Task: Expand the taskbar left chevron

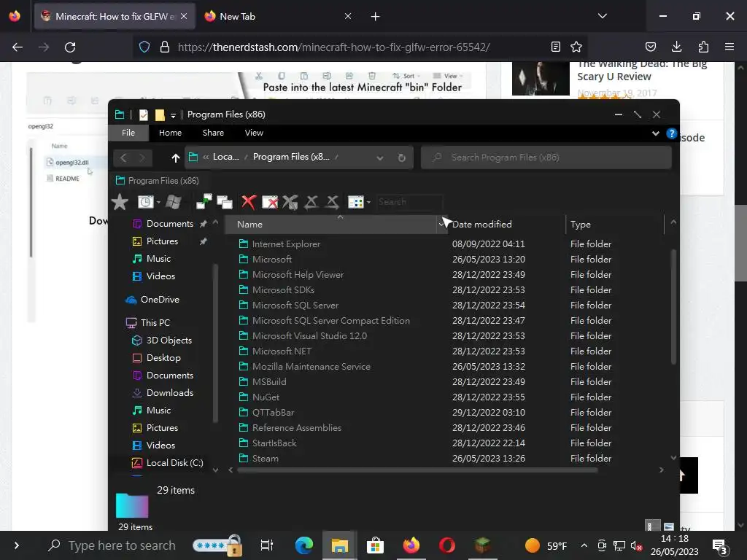Action: [x=16, y=545]
